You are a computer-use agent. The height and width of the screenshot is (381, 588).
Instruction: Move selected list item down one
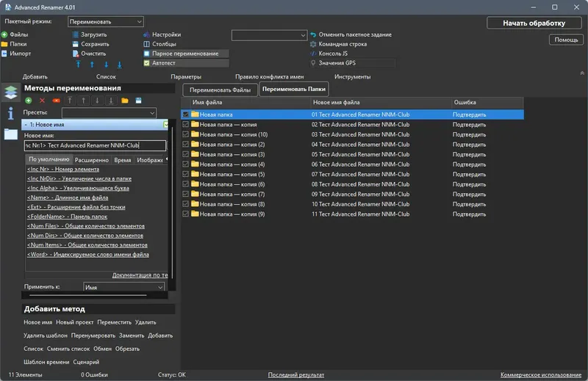point(106,65)
